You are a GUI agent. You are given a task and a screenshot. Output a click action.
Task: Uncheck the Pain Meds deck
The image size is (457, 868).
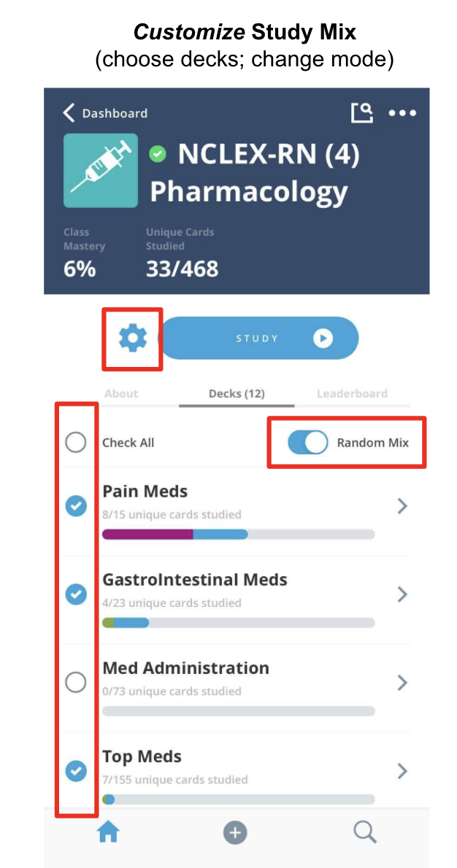(x=76, y=505)
